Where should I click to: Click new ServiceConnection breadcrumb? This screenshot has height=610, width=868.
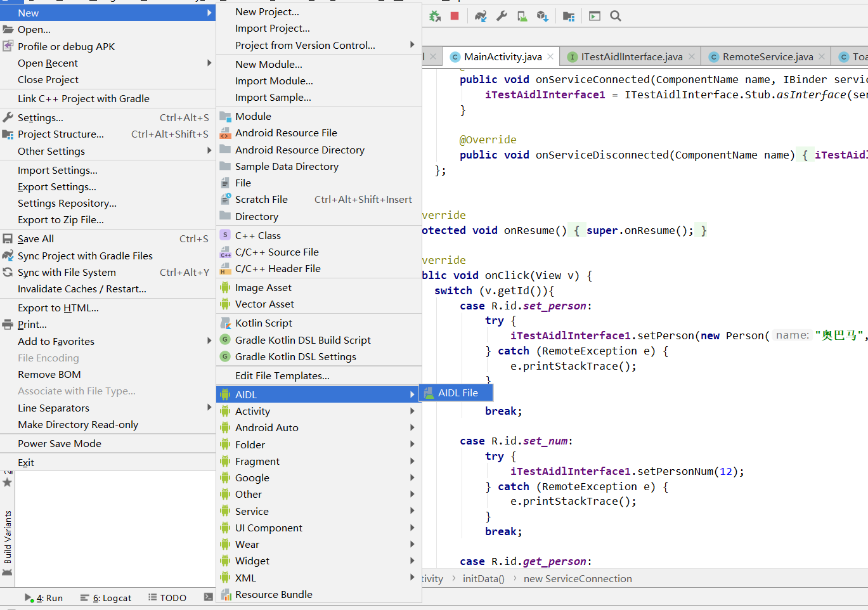(578, 578)
